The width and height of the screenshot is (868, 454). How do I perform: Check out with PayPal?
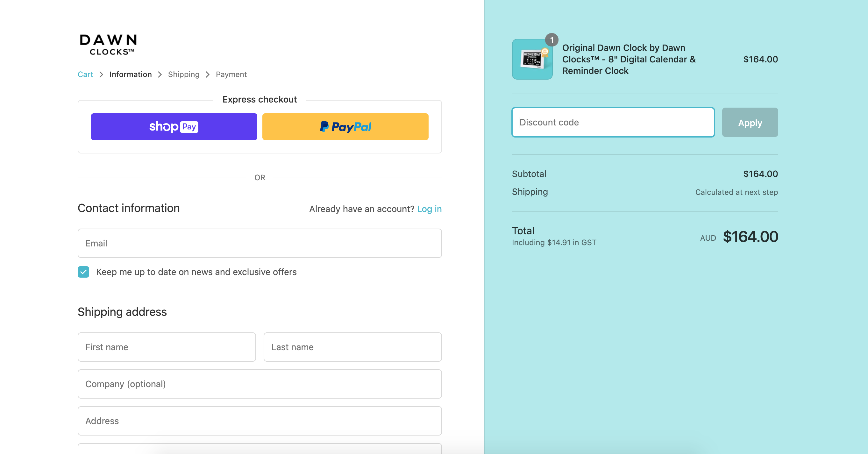345,127
